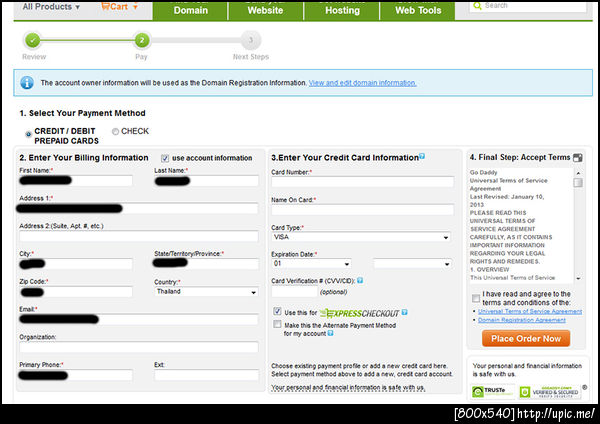The height and width of the screenshot is (424, 600).
Task: Click the First Name input field
Action: [x=76, y=181]
